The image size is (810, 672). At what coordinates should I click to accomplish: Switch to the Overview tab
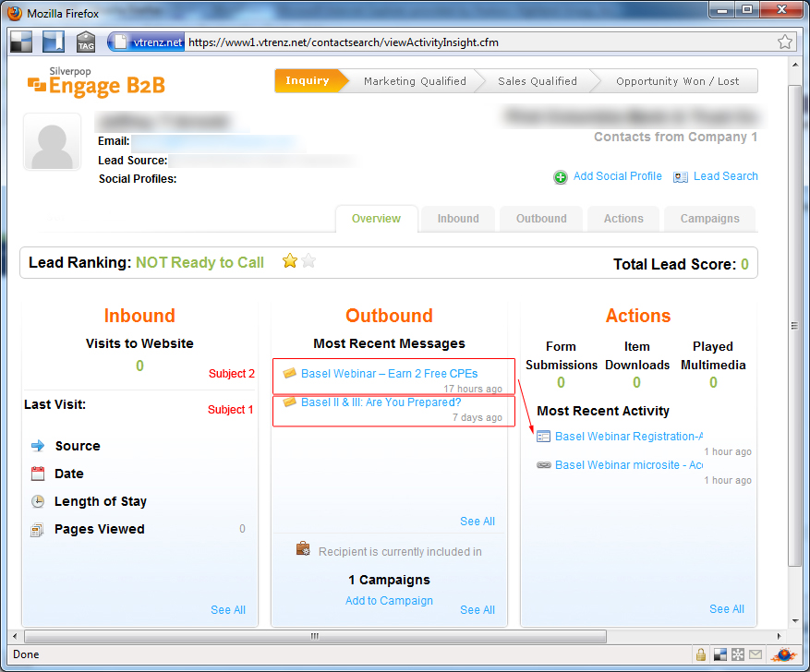[x=376, y=219]
